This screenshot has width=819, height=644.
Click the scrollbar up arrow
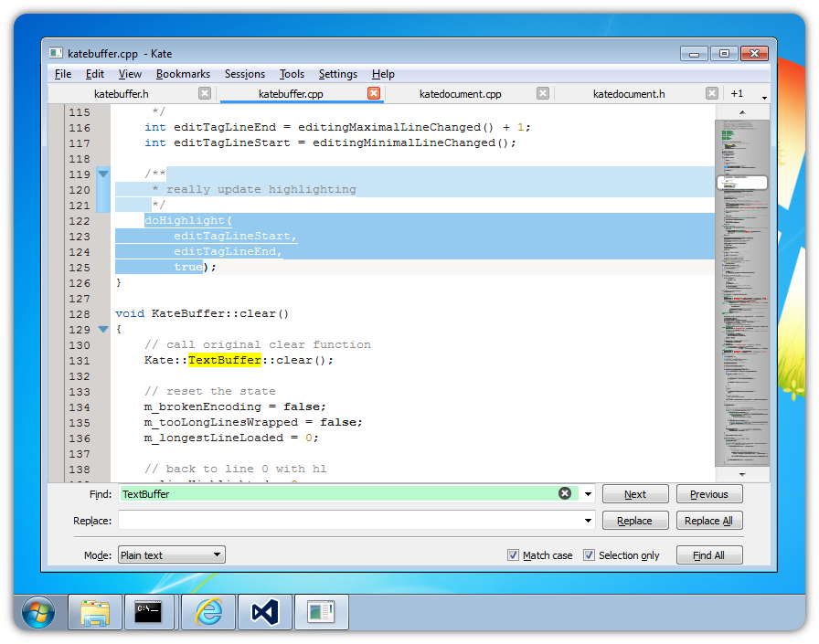742,112
